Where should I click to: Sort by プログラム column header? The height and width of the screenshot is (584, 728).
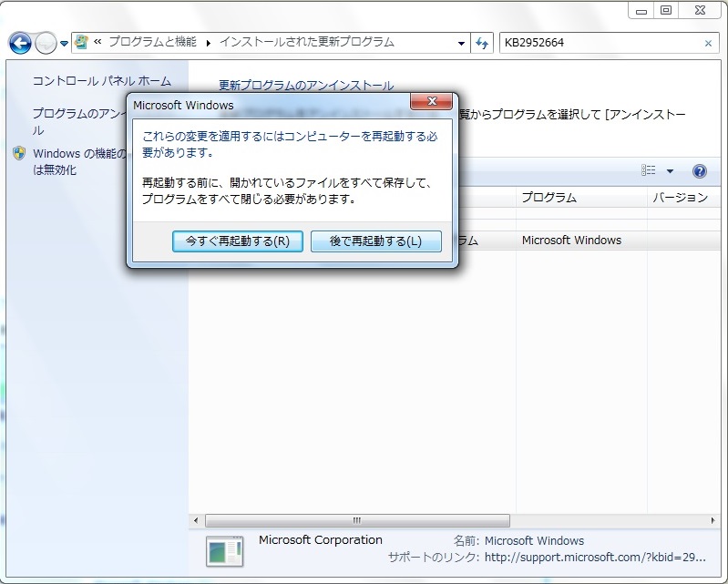[x=581, y=198]
